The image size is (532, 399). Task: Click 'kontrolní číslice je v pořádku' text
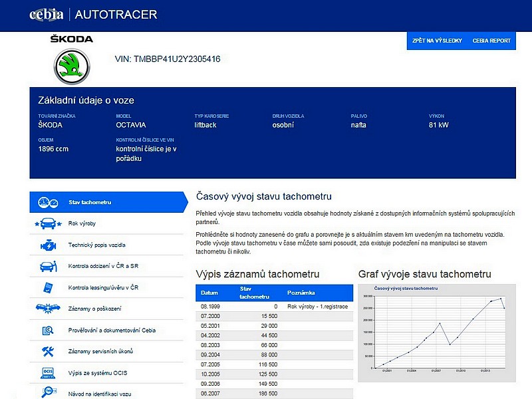click(146, 154)
